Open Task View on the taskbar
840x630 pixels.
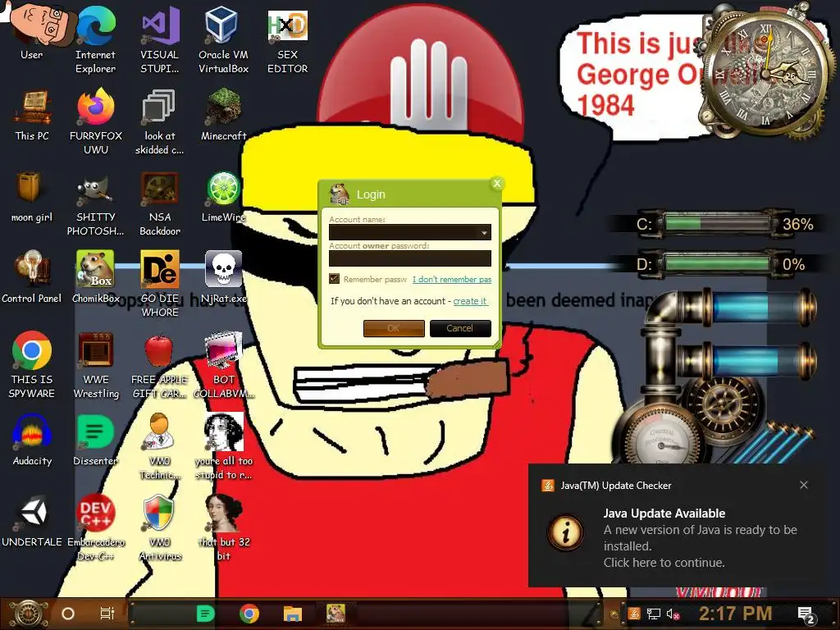tap(107, 614)
